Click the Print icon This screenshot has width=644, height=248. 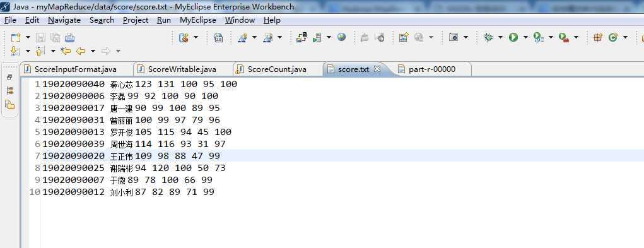pos(69,38)
